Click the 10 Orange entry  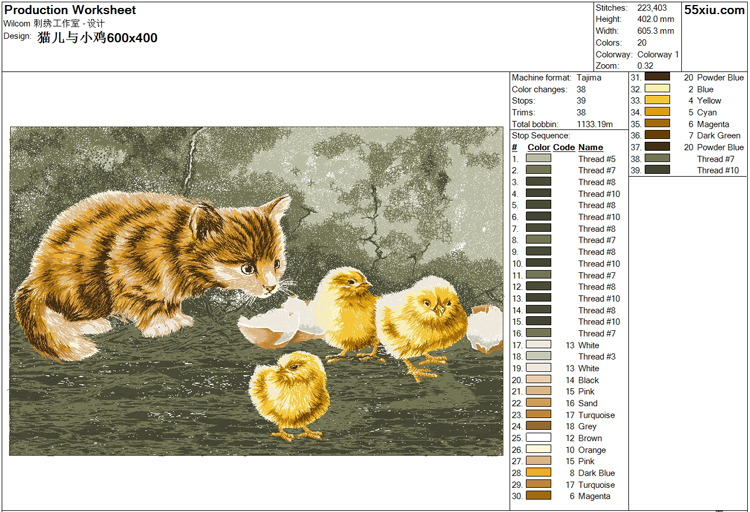point(585,450)
